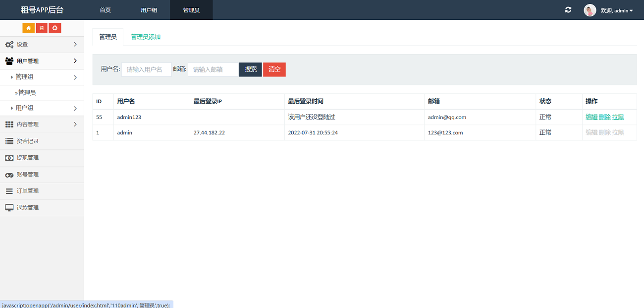Click the red recycle icon button
The width and height of the screenshot is (644, 308).
[55, 28]
